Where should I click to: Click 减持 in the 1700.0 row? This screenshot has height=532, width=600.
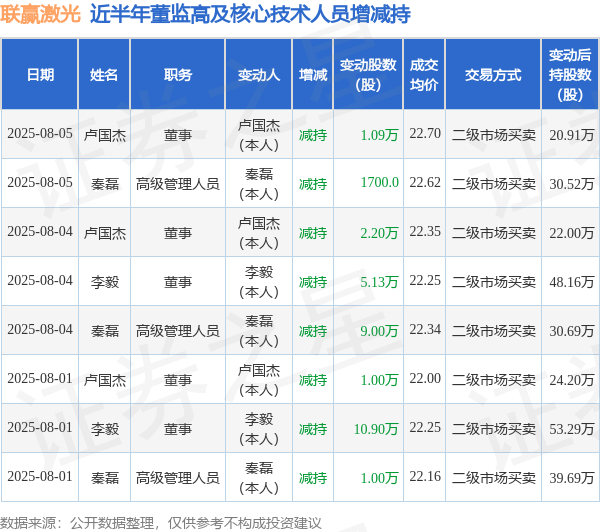313,184
